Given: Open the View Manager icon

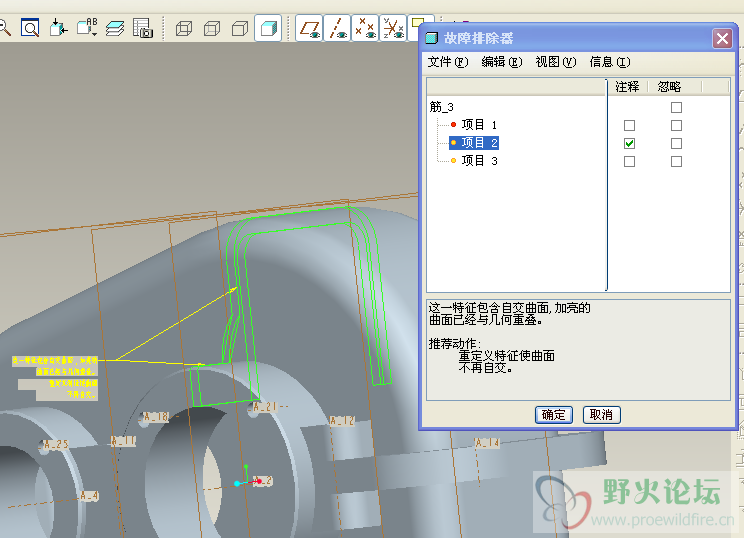Looking at the screenshot, I should [143, 28].
